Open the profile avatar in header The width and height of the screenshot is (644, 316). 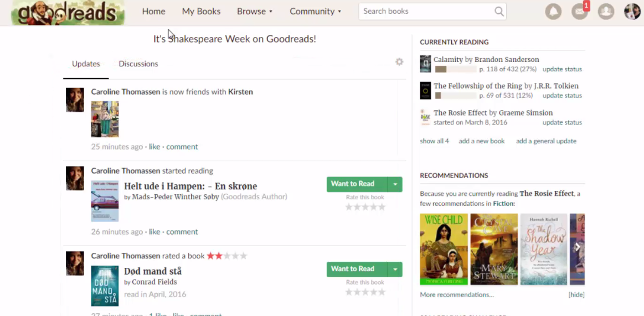click(x=632, y=11)
